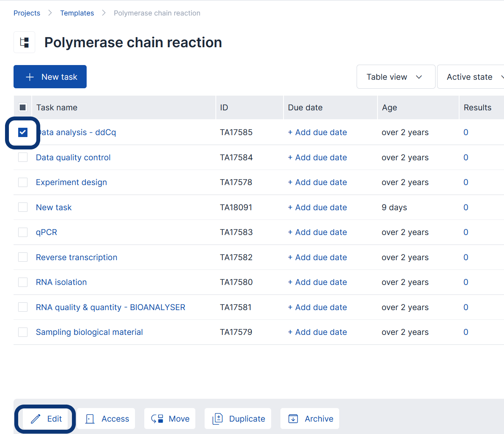
Task: Uncheck the Data analysis - ddCq checkbox
Action: (23, 132)
